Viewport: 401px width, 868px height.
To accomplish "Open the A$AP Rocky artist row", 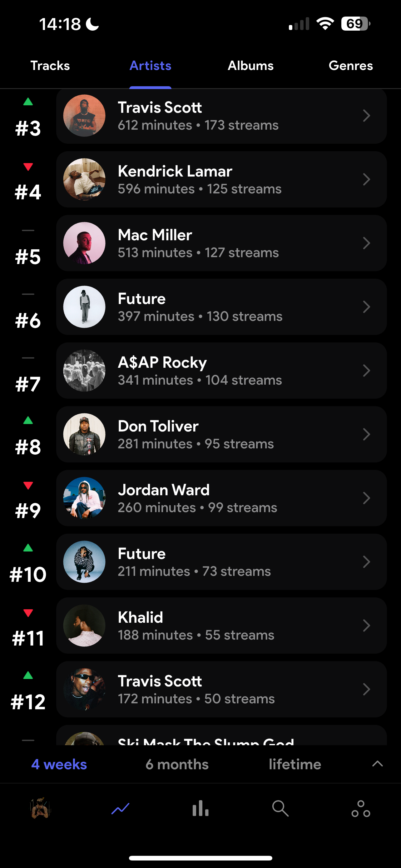I will click(x=221, y=370).
